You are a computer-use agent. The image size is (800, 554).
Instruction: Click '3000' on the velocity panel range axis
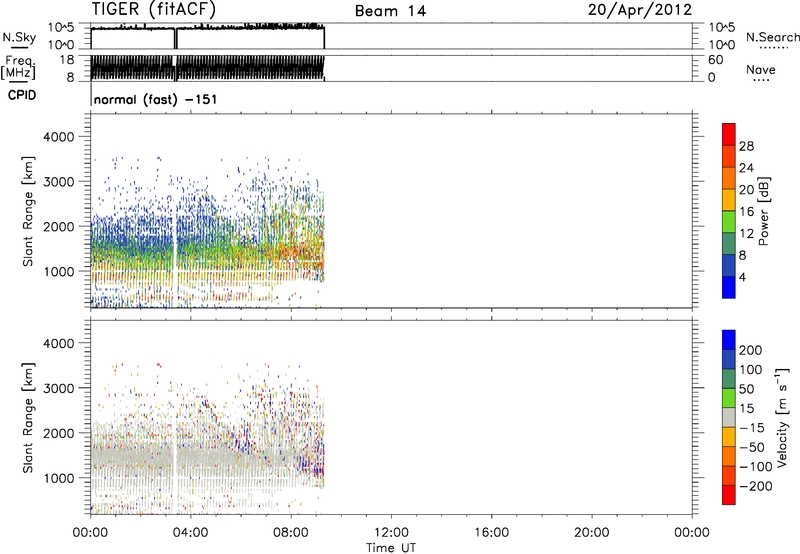click(58, 388)
